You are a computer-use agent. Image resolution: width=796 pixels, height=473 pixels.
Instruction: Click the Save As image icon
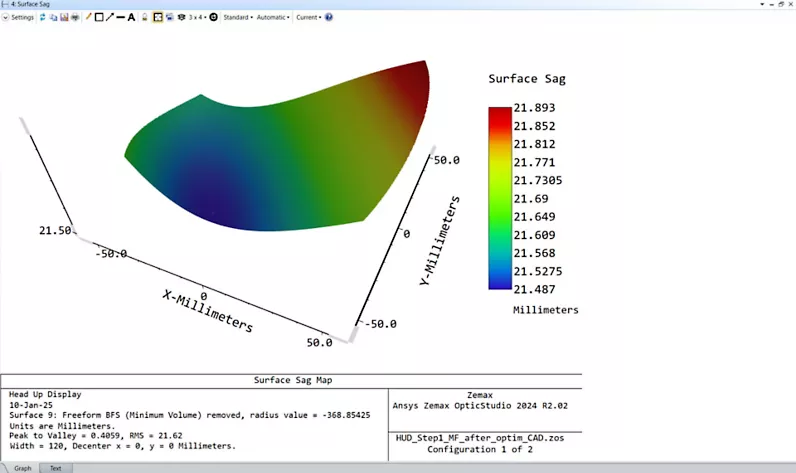pos(64,17)
